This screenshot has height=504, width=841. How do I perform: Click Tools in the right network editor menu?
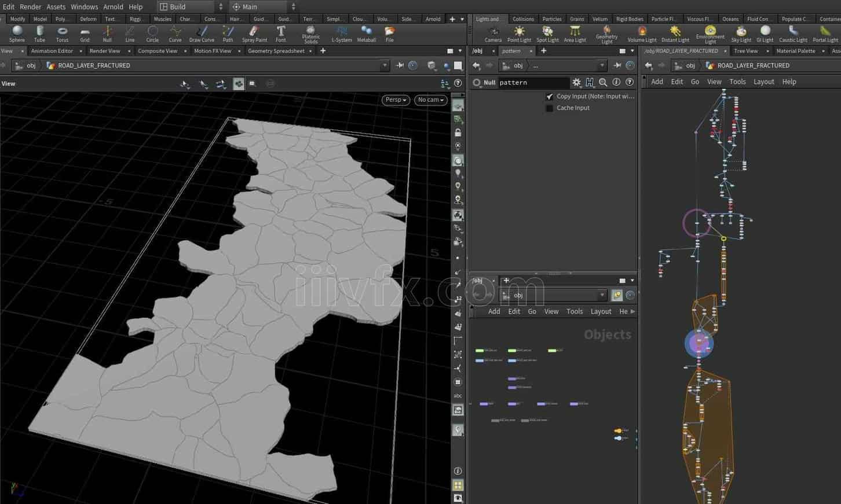[x=737, y=82]
